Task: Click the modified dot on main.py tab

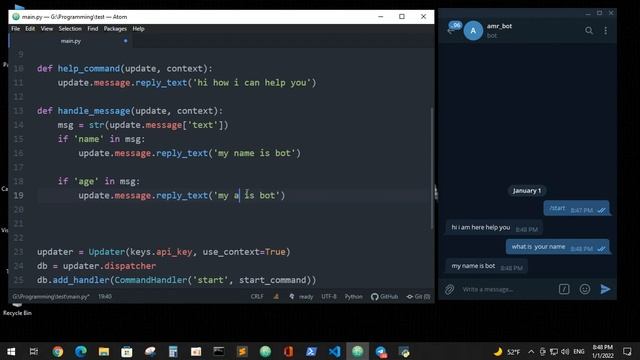Action: coord(125,41)
